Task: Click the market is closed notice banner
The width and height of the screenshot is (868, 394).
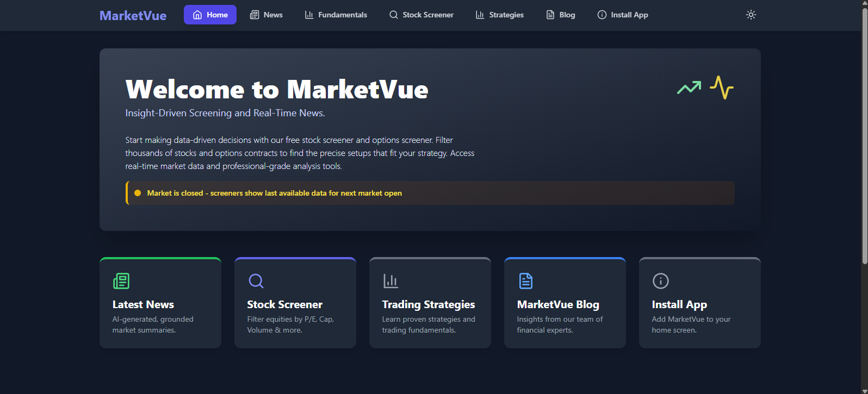Action: (x=430, y=193)
